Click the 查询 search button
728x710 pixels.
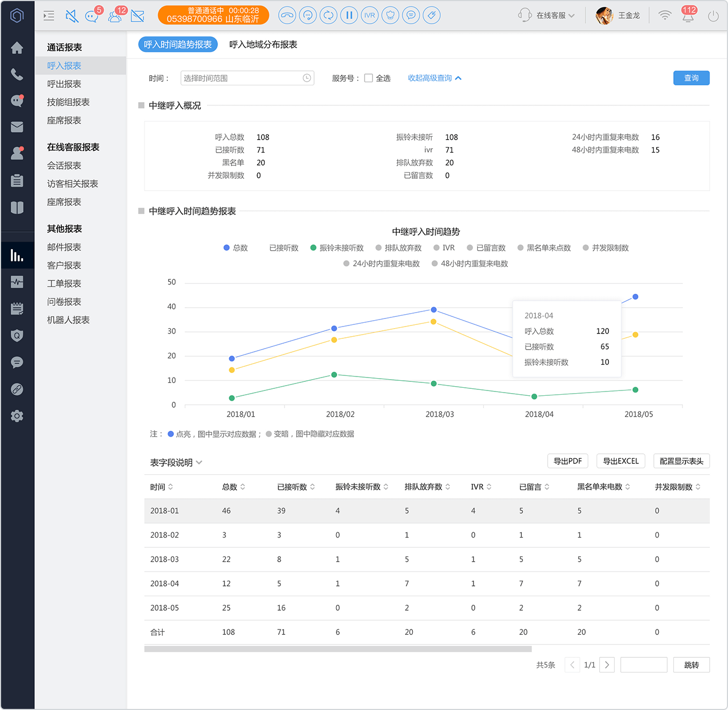[x=691, y=78]
